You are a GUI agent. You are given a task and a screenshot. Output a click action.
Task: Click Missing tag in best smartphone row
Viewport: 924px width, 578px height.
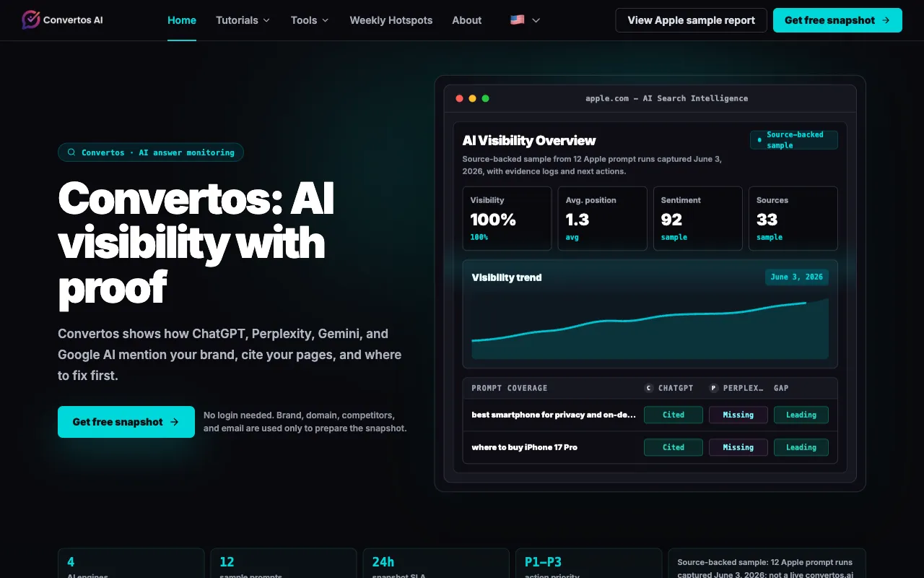click(738, 415)
